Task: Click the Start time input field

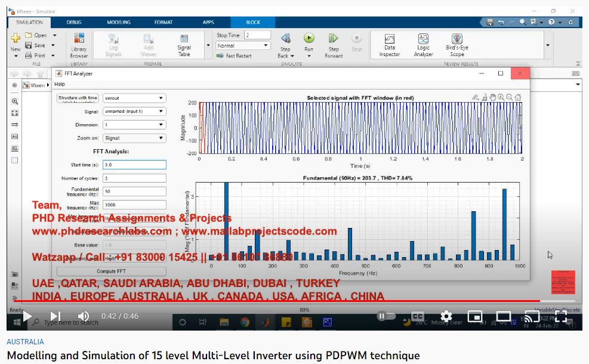Action: [x=134, y=165]
